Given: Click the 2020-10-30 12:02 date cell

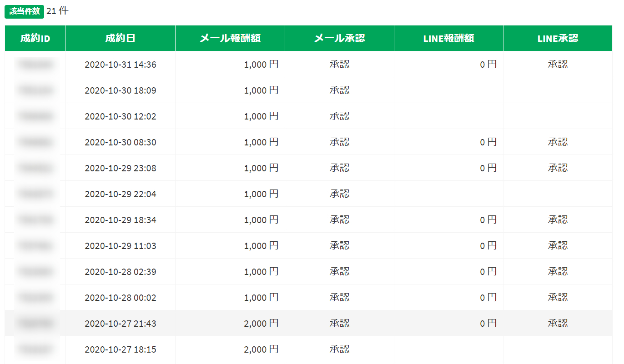Looking at the screenshot, I should [x=120, y=116].
